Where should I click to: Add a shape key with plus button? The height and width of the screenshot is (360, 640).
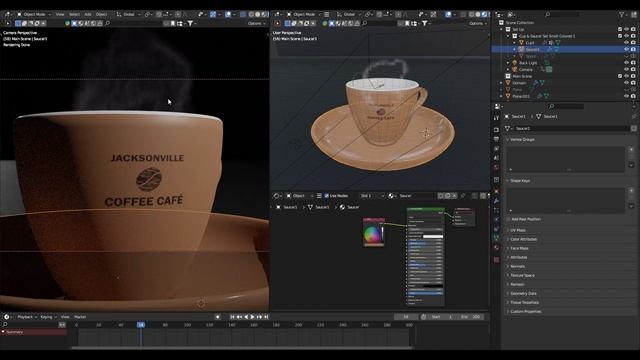[631, 191]
